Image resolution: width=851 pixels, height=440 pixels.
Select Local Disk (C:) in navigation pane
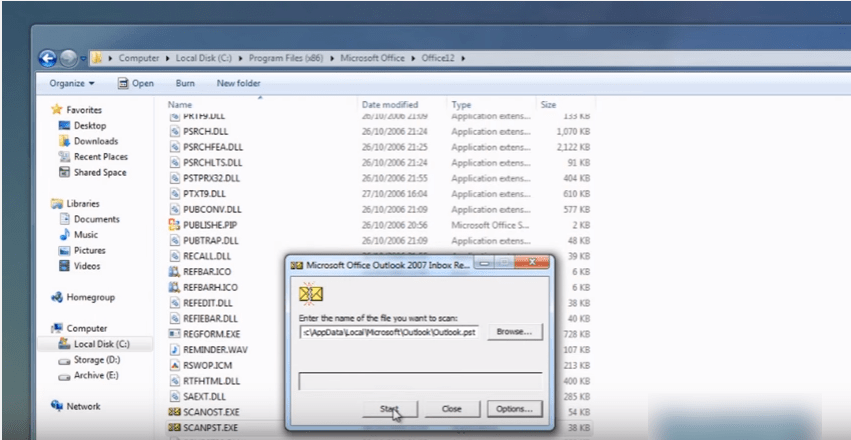pos(94,344)
